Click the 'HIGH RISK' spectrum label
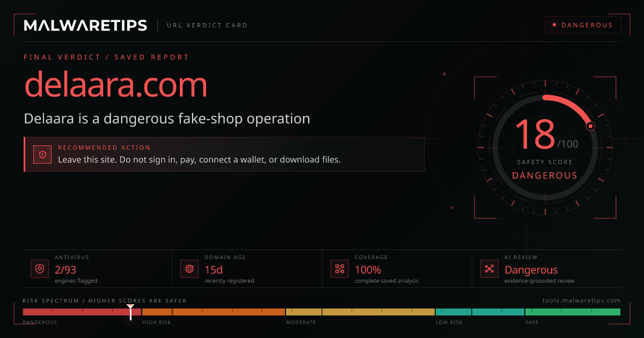Screen dimensions: 644x338 (x=156, y=322)
